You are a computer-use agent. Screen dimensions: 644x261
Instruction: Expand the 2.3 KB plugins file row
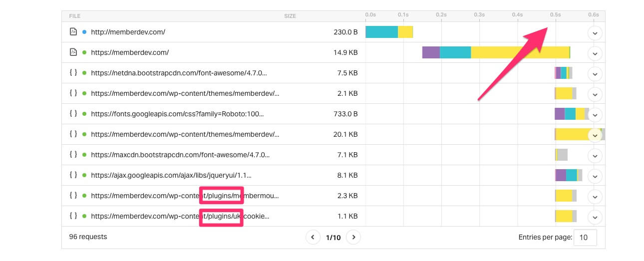pyautogui.click(x=595, y=197)
